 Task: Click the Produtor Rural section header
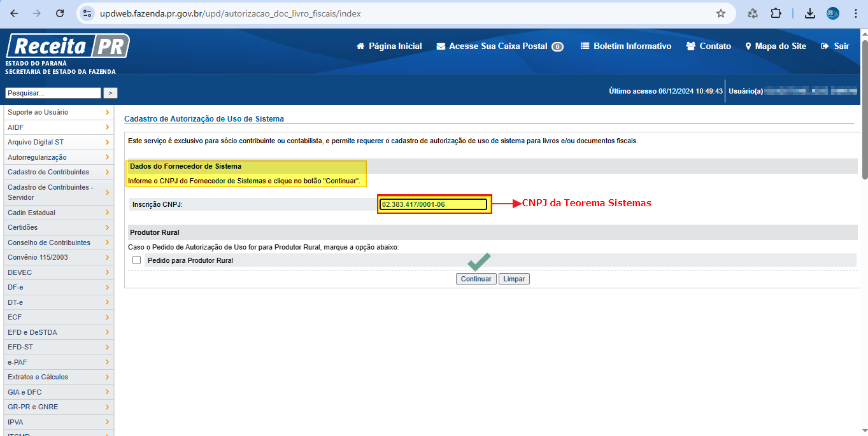493,232
